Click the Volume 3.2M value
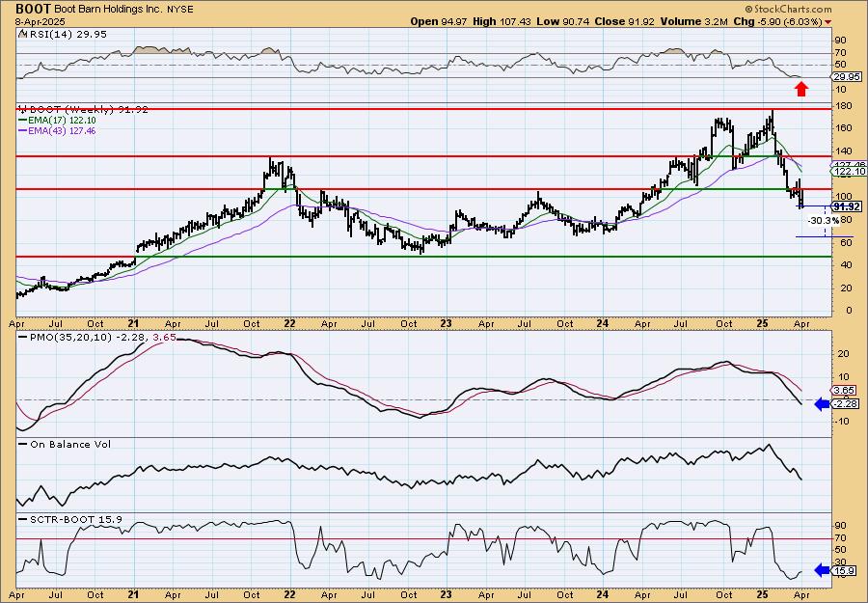The height and width of the screenshot is (603, 868). coord(694,21)
